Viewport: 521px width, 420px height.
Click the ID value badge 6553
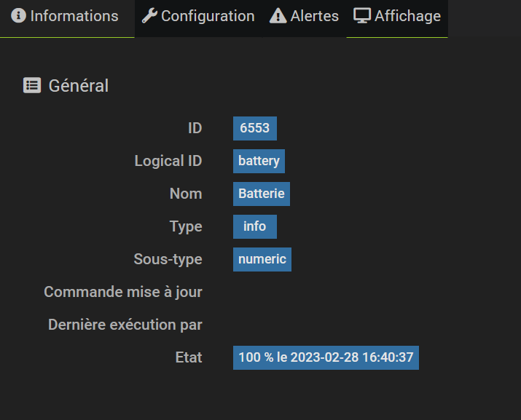pos(254,128)
